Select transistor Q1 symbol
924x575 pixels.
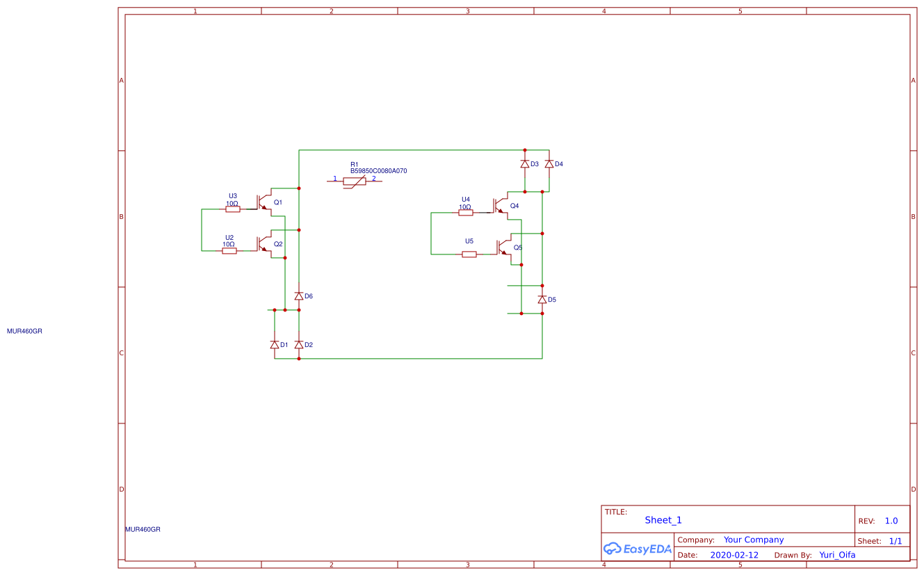tap(263, 202)
